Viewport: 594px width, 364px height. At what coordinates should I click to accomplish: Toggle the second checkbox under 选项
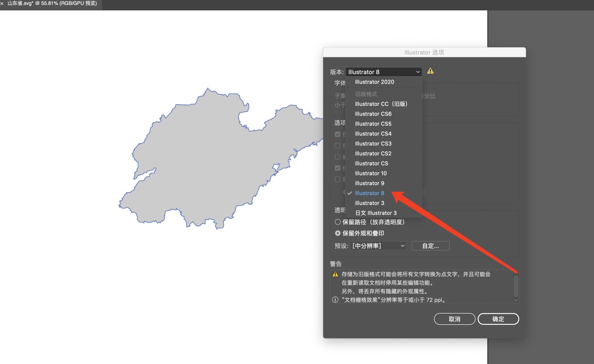(338, 145)
